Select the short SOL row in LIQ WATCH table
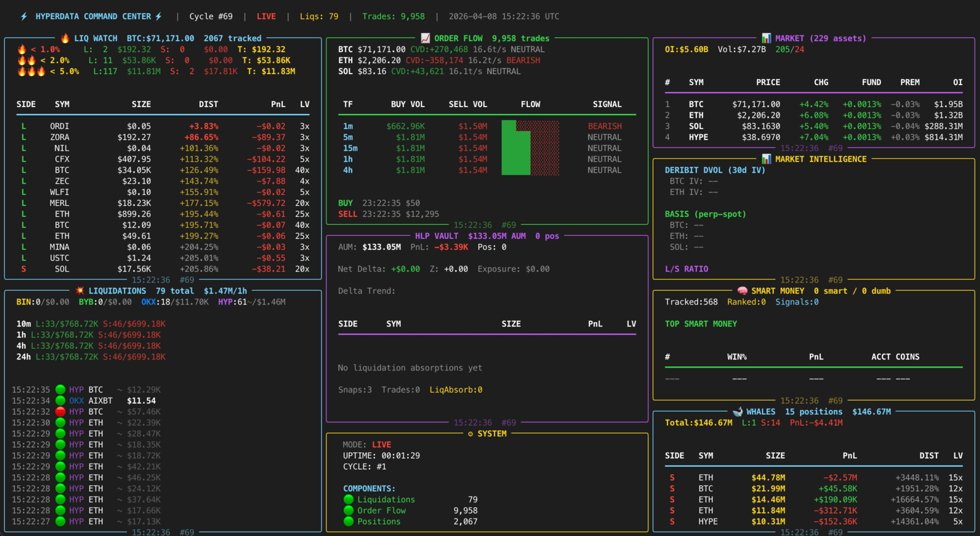The width and height of the screenshot is (980, 536). [x=163, y=269]
